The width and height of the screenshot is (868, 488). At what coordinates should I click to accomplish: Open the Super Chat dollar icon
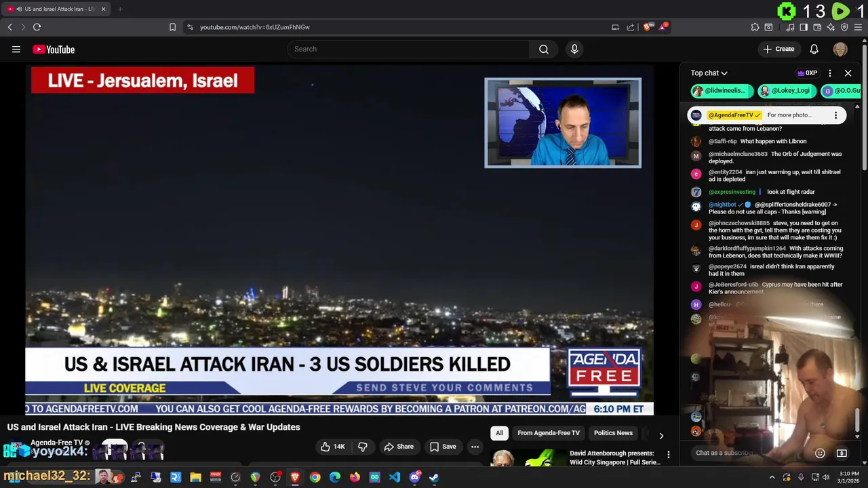(842, 453)
